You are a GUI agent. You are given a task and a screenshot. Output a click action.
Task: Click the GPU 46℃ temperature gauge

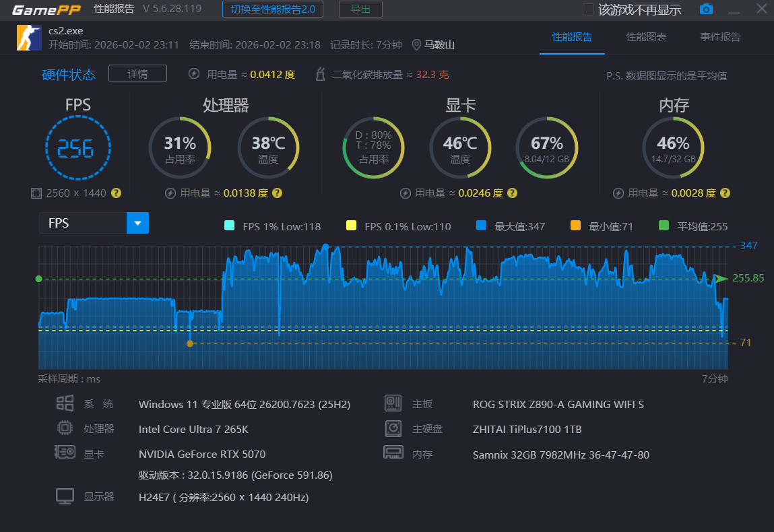tap(460, 147)
